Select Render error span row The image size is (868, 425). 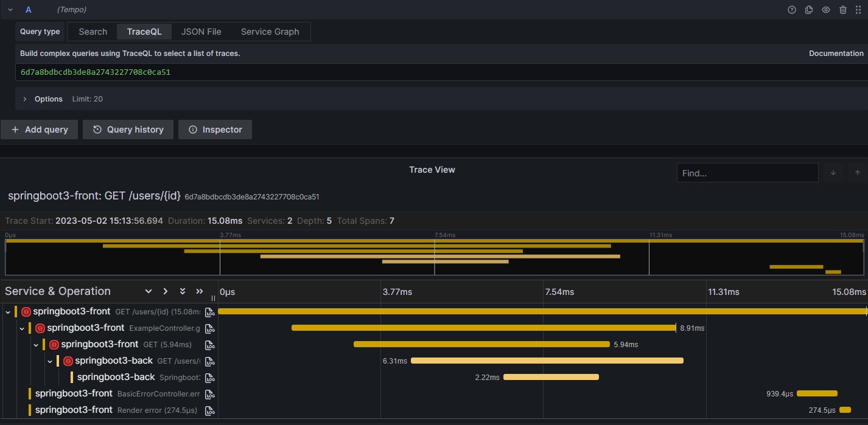[x=116, y=410]
